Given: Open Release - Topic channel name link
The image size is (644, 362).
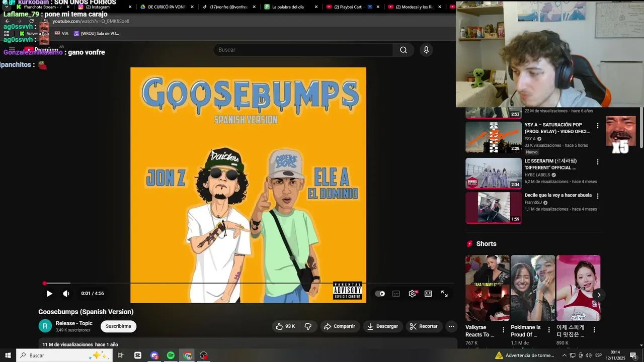Looking at the screenshot, I should [74, 323].
